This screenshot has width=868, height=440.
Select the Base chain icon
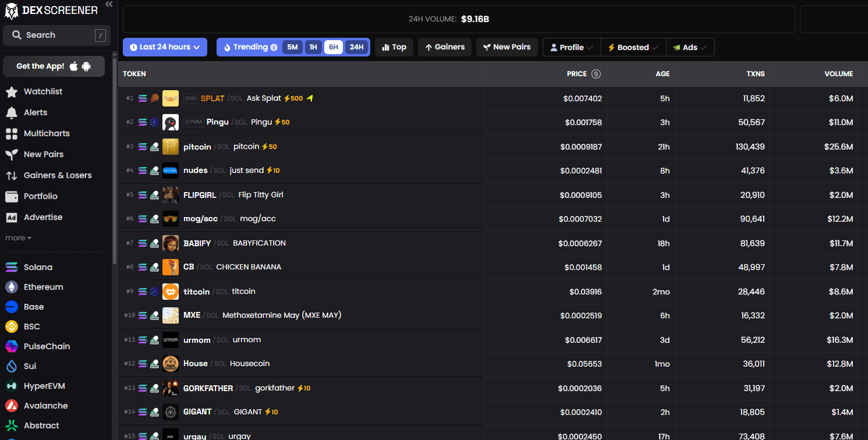[12, 307]
